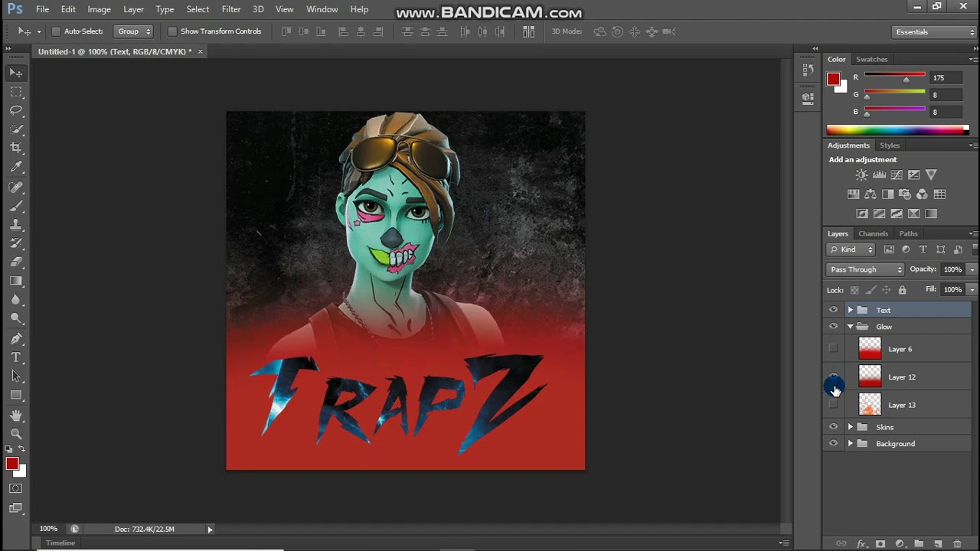Select the Lasso tool

[16, 110]
